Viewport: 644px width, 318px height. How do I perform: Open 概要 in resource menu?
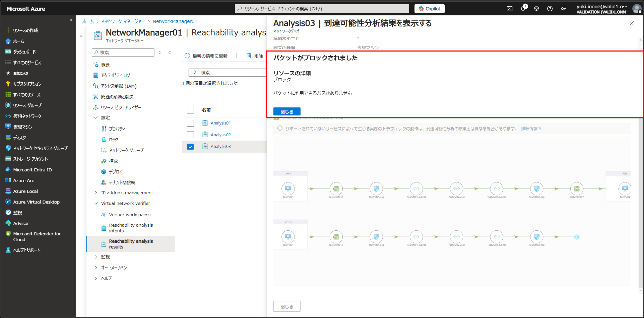101,65
